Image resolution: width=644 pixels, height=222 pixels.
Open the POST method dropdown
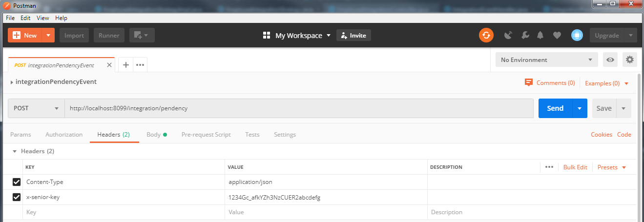36,108
